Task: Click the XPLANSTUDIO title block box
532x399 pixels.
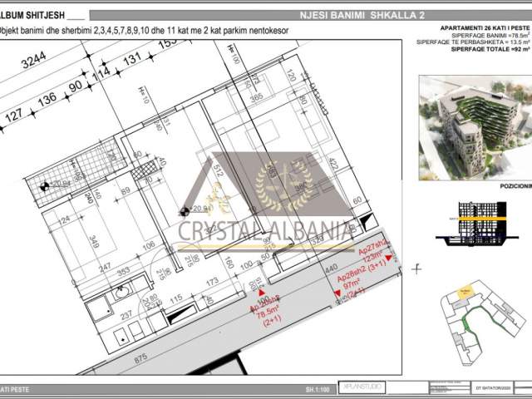Action: [x=362, y=387]
